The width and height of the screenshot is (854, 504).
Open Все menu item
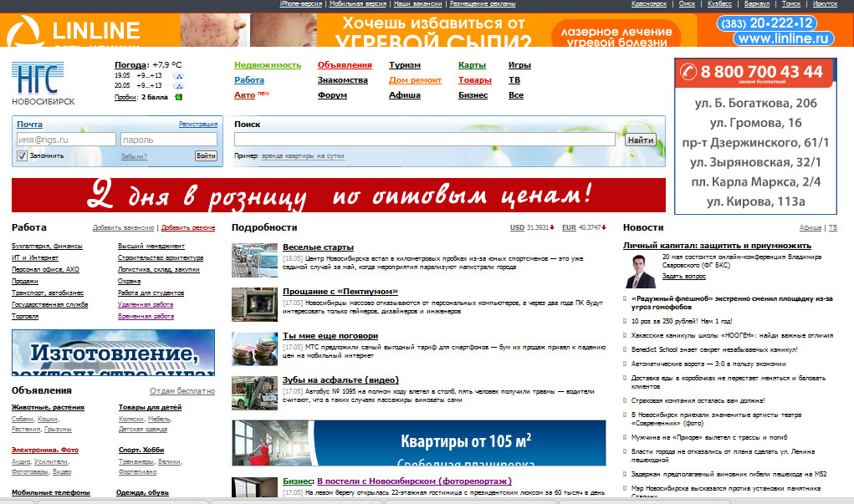point(516,94)
